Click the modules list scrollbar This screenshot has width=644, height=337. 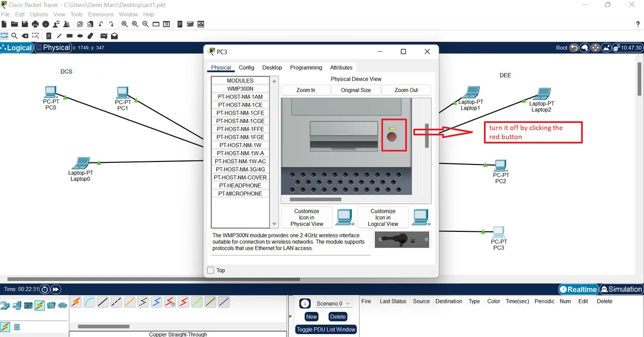274,152
